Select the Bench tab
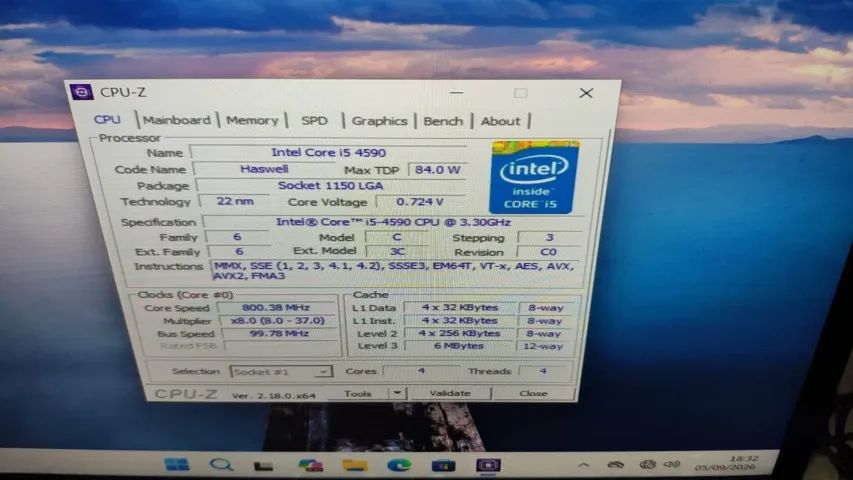853x480 pixels. pos(443,121)
